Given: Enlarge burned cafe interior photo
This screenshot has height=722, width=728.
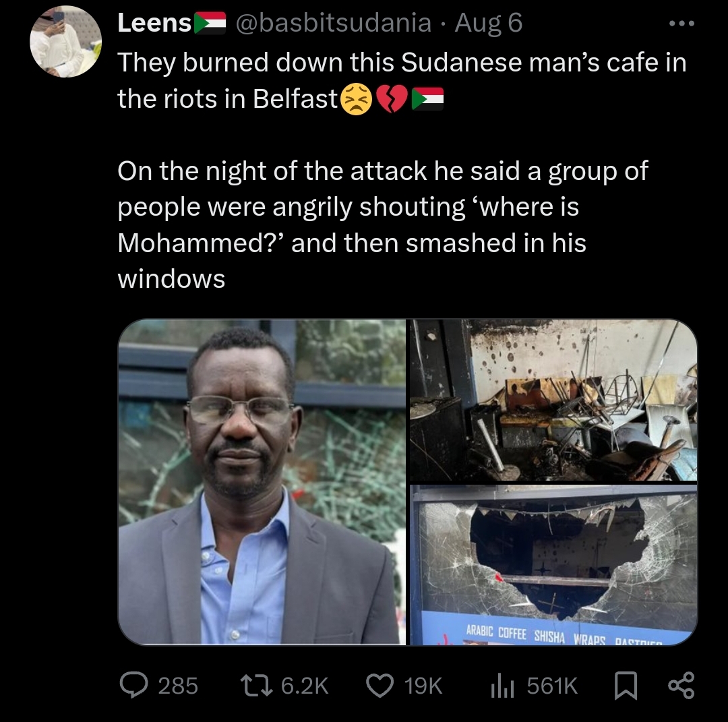Looking at the screenshot, I should 553,400.
